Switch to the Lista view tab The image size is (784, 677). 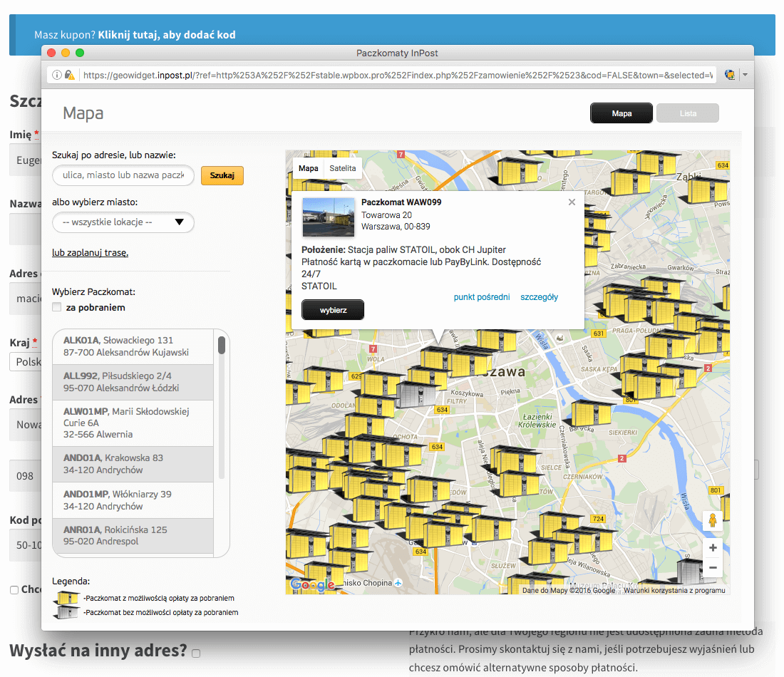[688, 113]
